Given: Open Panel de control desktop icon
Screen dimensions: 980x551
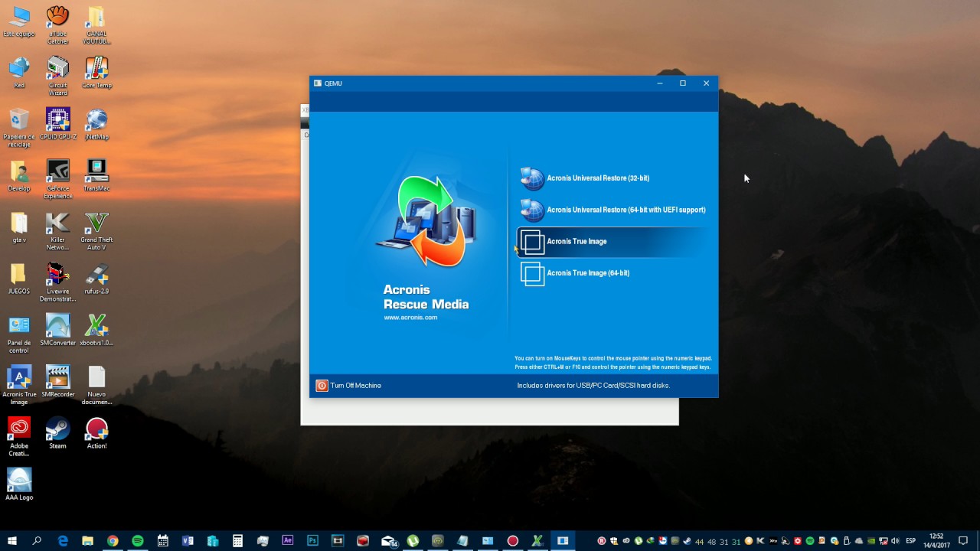Looking at the screenshot, I should (19, 334).
